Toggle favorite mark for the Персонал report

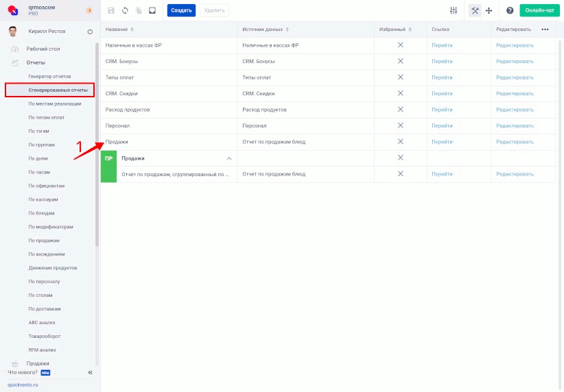[401, 125]
